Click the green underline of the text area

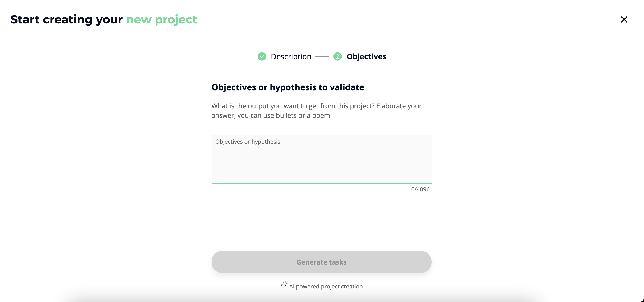tap(321, 183)
